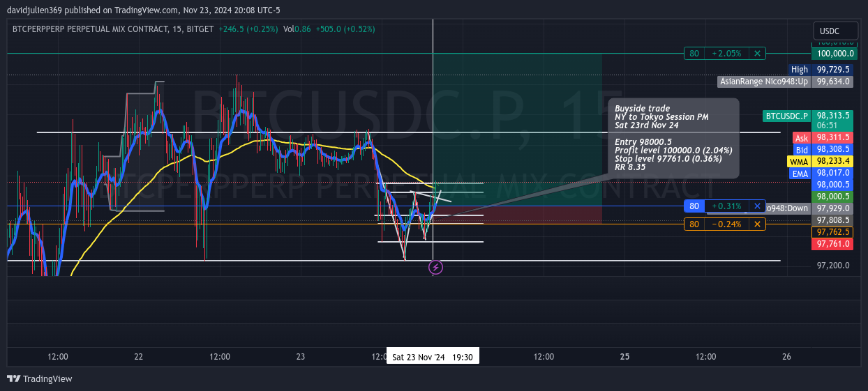Click the 97,200.0 price scale value
Image resolution: width=868 pixels, height=391 pixels.
click(x=833, y=266)
